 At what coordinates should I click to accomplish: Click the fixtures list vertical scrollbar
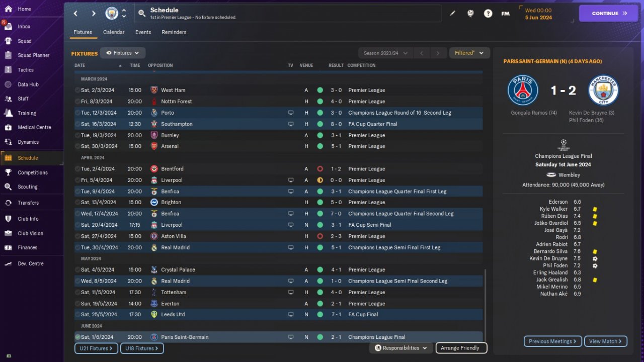click(x=485, y=304)
